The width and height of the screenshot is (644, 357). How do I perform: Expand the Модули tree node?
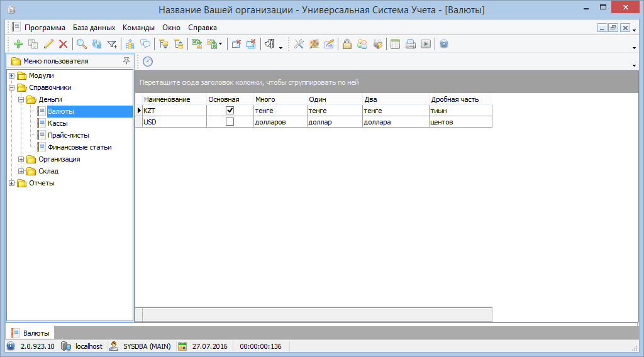[12, 76]
